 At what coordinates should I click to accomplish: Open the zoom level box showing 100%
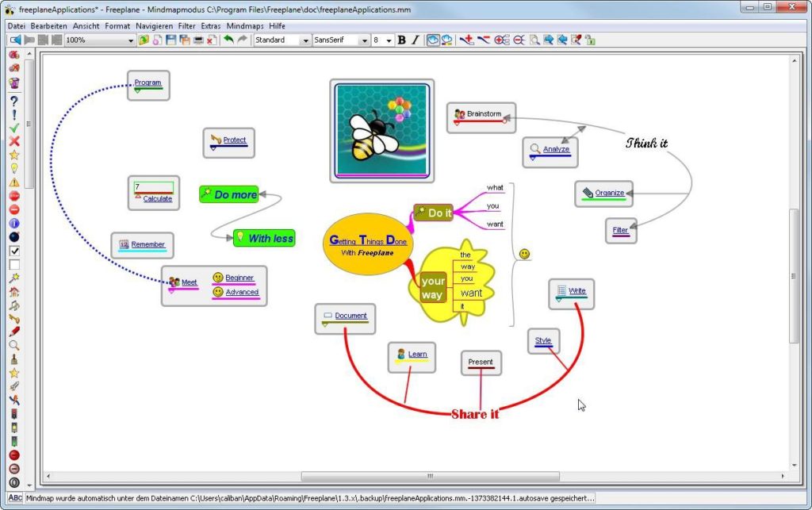pyautogui.click(x=99, y=40)
